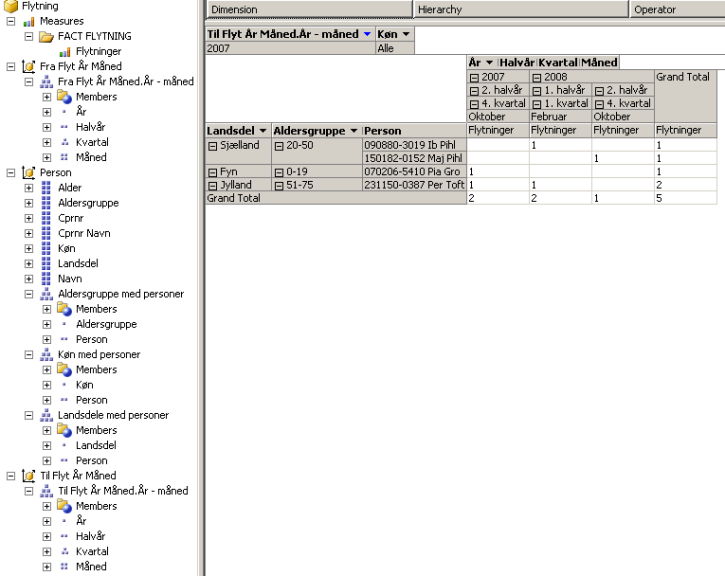Click the Fra Flyt År Måned.År - måned hierarchy icon
The height and width of the screenshot is (576, 725).
(46, 82)
